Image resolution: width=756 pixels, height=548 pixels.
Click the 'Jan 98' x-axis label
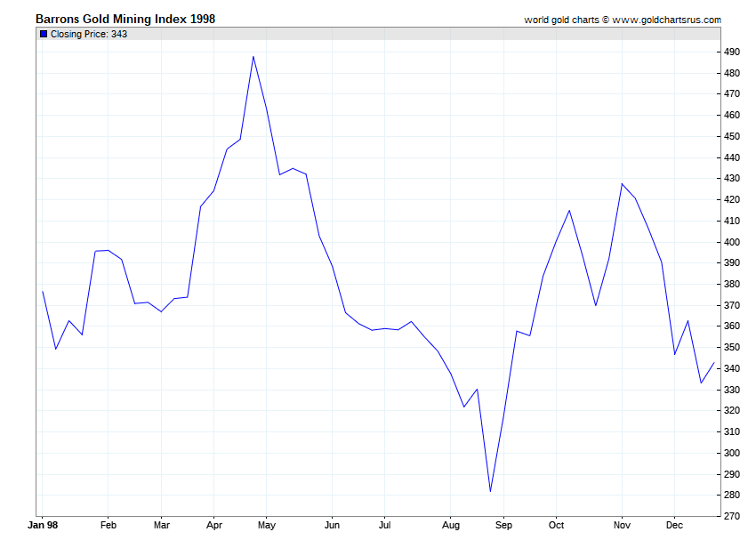(43, 525)
